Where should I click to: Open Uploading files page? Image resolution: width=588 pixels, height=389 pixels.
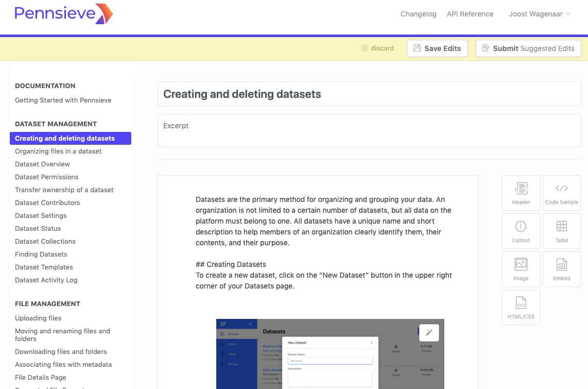(x=38, y=318)
